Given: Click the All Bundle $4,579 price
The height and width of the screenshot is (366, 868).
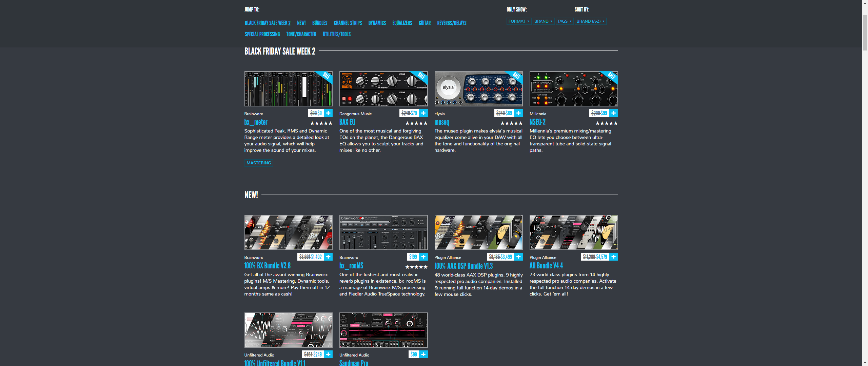Looking at the screenshot, I should click(601, 257).
